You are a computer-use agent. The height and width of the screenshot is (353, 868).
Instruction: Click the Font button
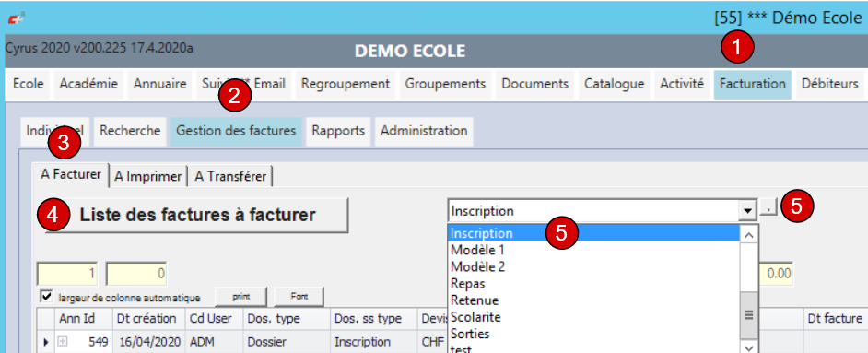pos(299,297)
